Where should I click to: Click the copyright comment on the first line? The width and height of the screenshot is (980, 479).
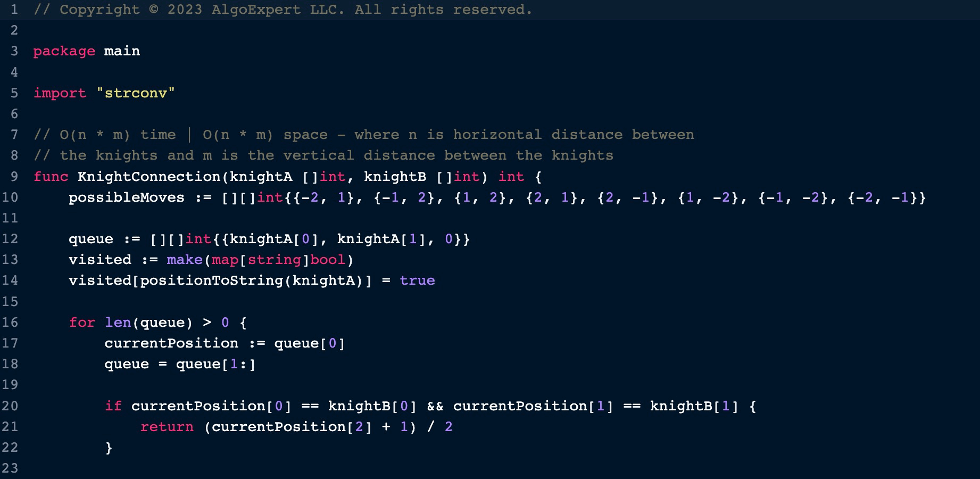click(282, 10)
